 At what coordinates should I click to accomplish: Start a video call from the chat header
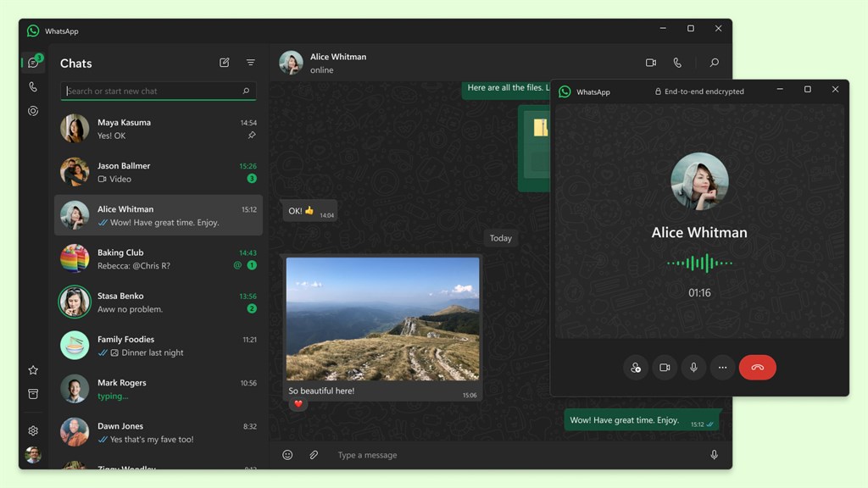651,63
